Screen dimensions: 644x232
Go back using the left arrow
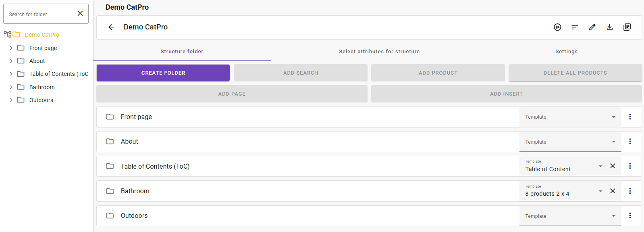pos(112,27)
